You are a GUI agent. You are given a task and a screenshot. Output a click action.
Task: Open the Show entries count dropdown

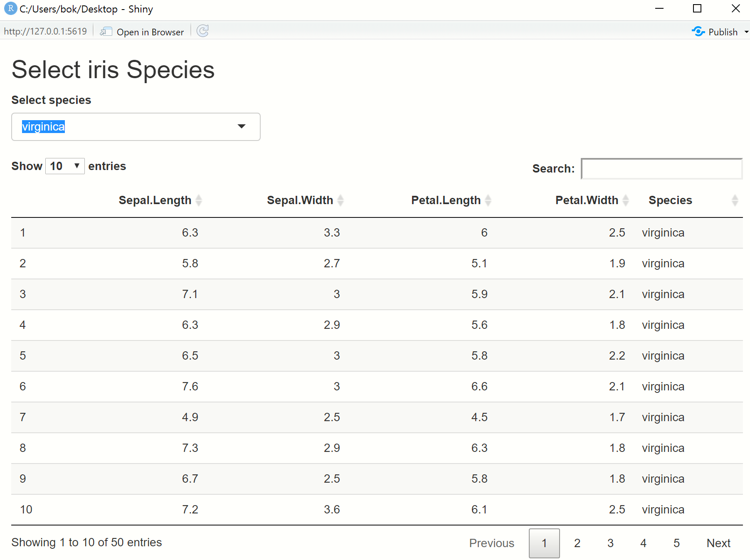[x=65, y=166]
